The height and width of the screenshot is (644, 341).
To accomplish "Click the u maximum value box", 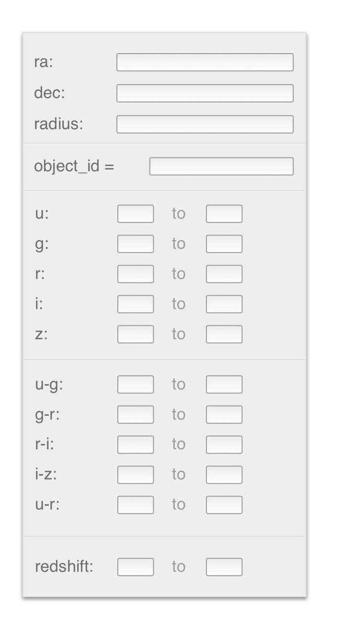I will (224, 214).
